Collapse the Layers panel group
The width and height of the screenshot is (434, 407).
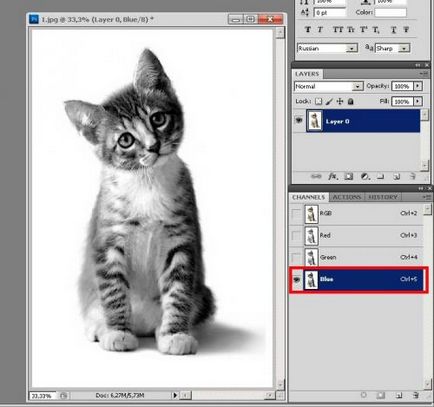click(x=418, y=65)
